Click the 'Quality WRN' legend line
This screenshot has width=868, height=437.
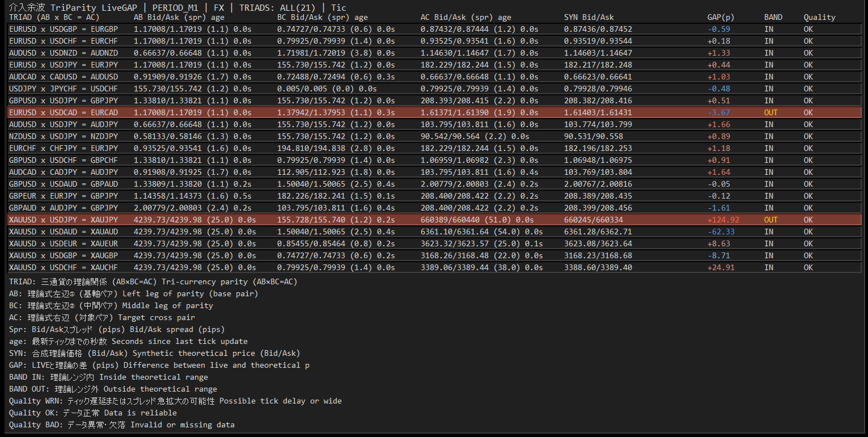pyautogui.click(x=175, y=401)
